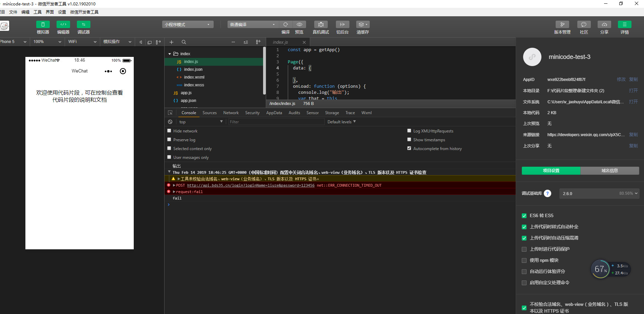Viewport: 644px width, 314px height.
Task: Add new file with plus icon
Action: (171, 42)
